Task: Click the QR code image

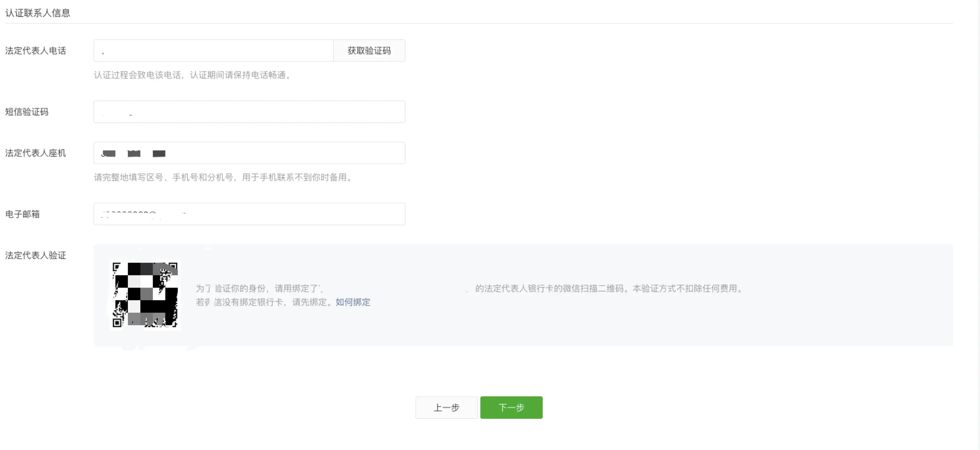Action: point(145,295)
